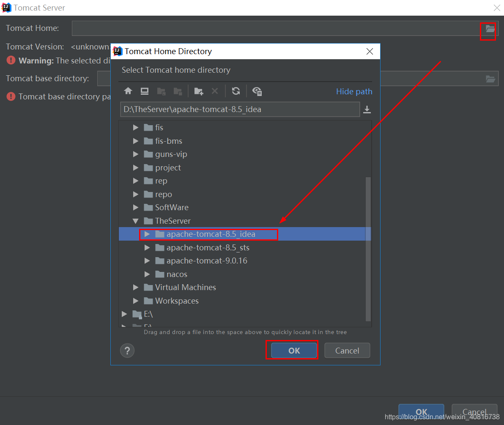Expand the guns-vip folder
The width and height of the screenshot is (504, 425).
[136, 154]
